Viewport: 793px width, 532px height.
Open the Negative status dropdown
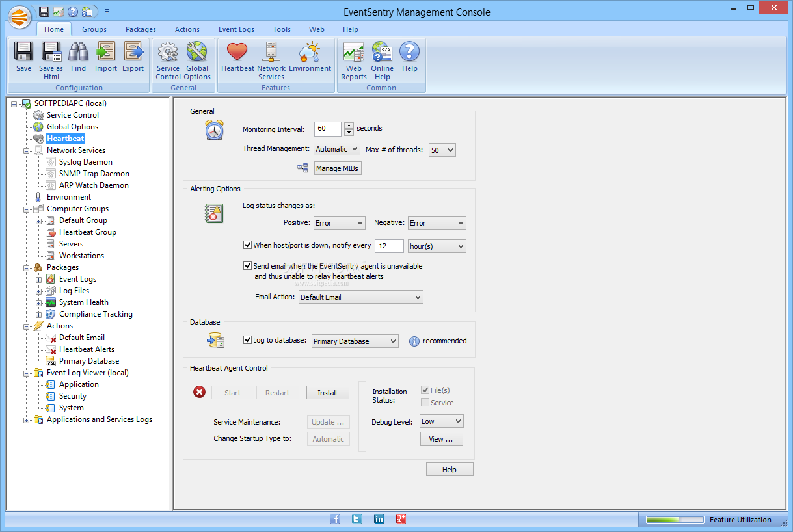coord(437,223)
